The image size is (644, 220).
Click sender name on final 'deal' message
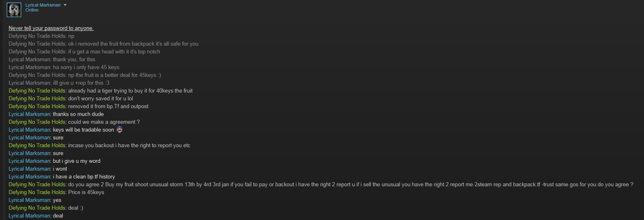click(x=30, y=216)
